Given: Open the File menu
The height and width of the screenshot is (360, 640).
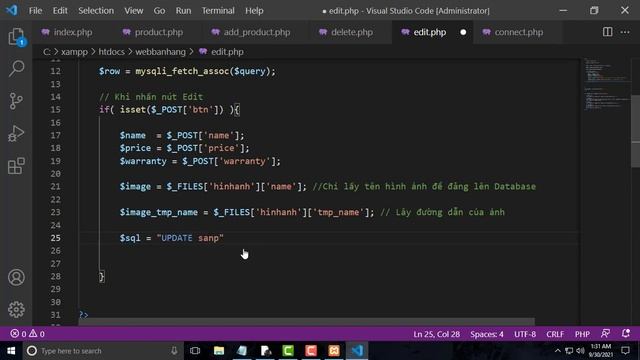Looking at the screenshot, I should 35,11.
